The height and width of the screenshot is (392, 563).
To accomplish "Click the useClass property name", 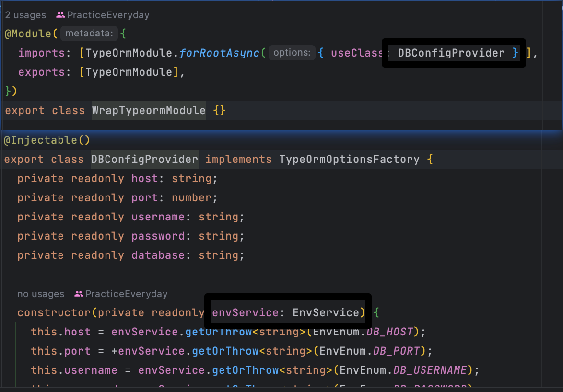I will [x=356, y=53].
